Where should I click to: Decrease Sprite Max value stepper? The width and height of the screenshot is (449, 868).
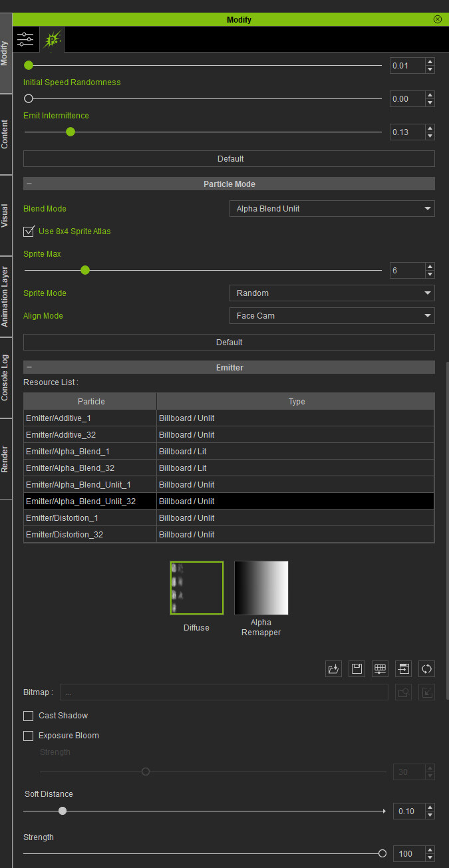click(430, 274)
